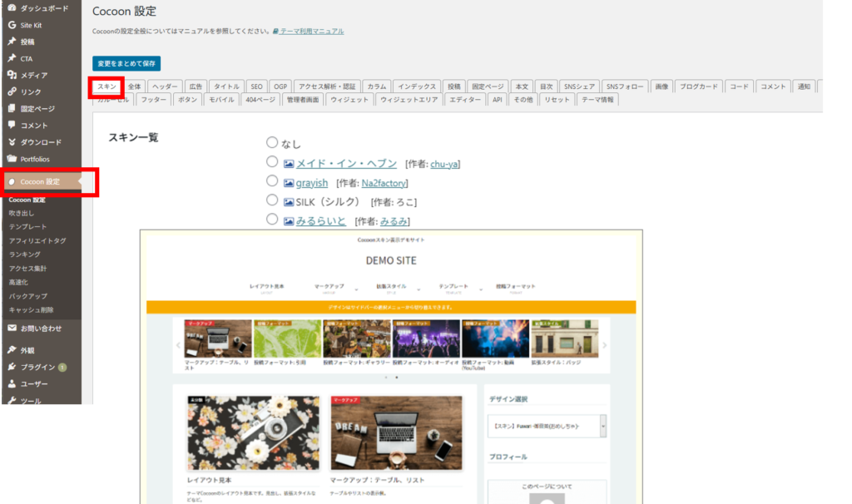Open the 外観 brush icon in sidebar
The image size is (852, 504).
12,350
